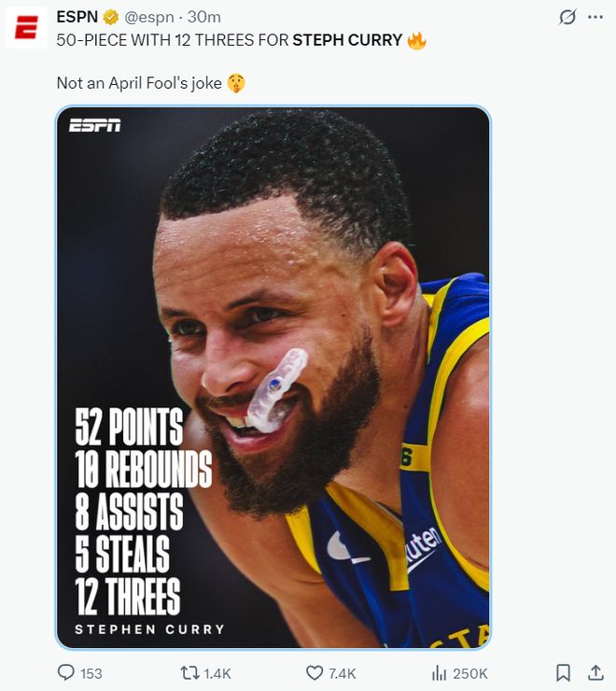Click the ESPN display name
The height and width of the screenshot is (691, 616).
[77, 17]
